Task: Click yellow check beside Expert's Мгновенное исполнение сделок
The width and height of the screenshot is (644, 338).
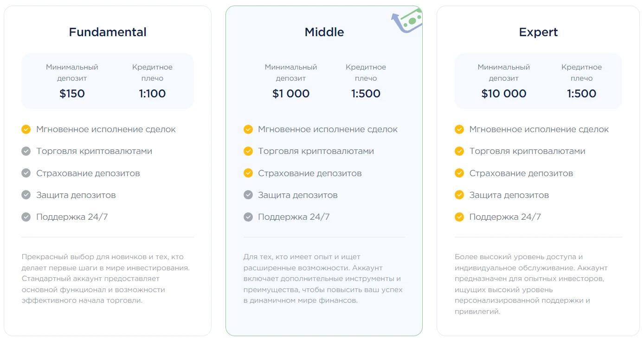Action: click(x=459, y=129)
